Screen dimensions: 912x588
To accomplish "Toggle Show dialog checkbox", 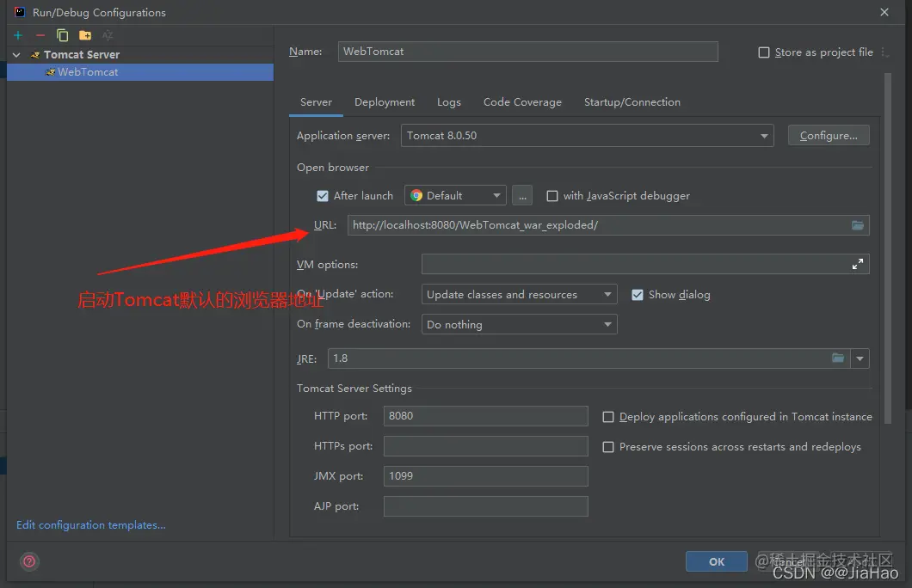I will click(638, 295).
